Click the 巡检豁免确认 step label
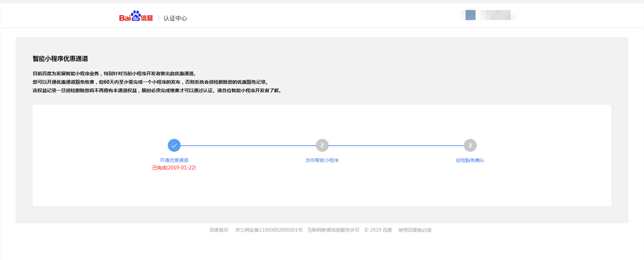 pos(470,160)
